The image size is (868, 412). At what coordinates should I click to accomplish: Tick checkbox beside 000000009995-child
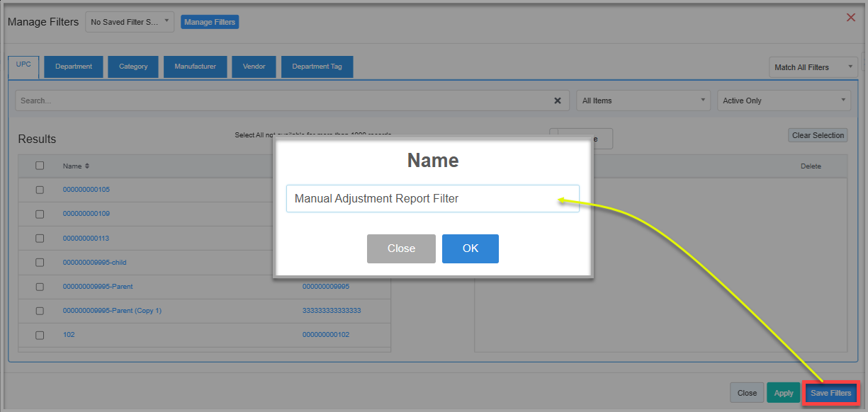click(x=40, y=263)
